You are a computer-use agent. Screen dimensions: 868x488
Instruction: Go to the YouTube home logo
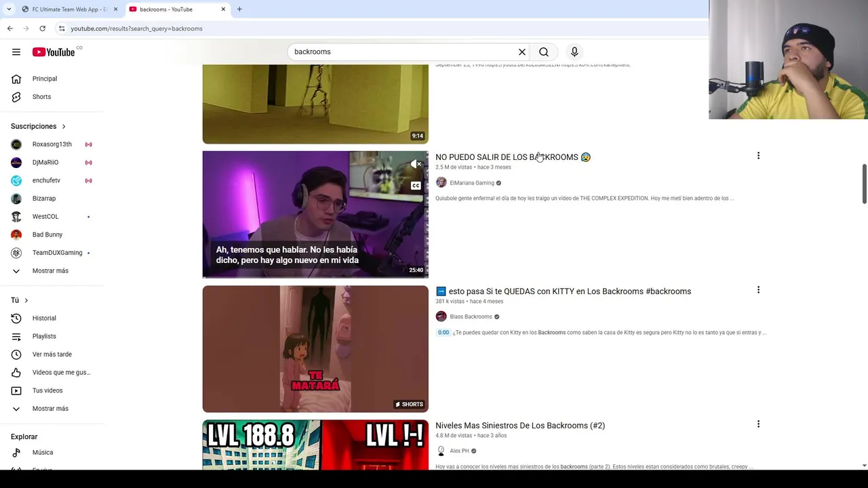[x=54, y=52]
